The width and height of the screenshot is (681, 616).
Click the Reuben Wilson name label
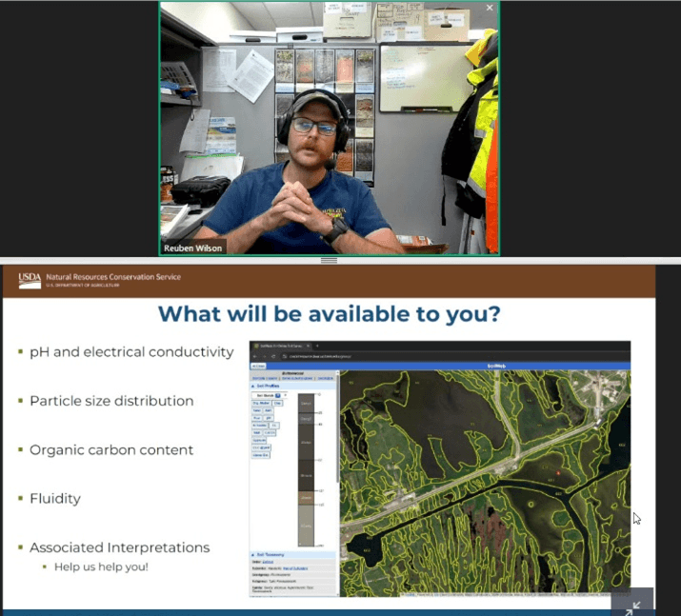194,247
